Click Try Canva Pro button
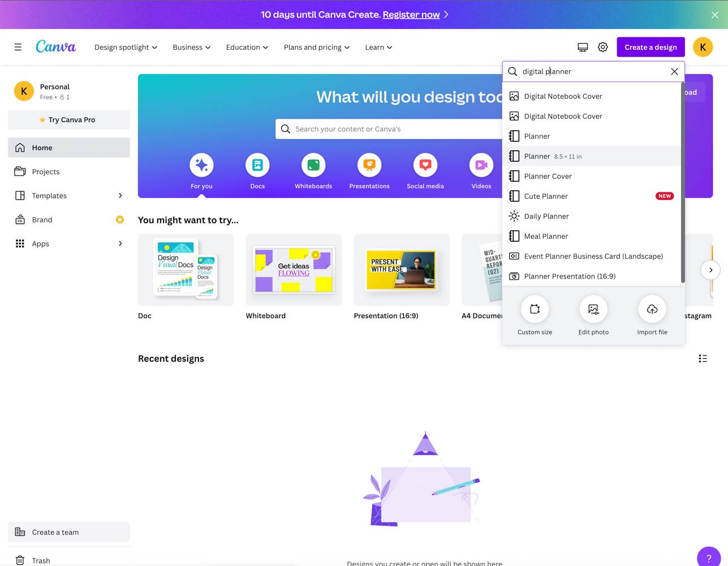The width and height of the screenshot is (728, 566). 69,119
